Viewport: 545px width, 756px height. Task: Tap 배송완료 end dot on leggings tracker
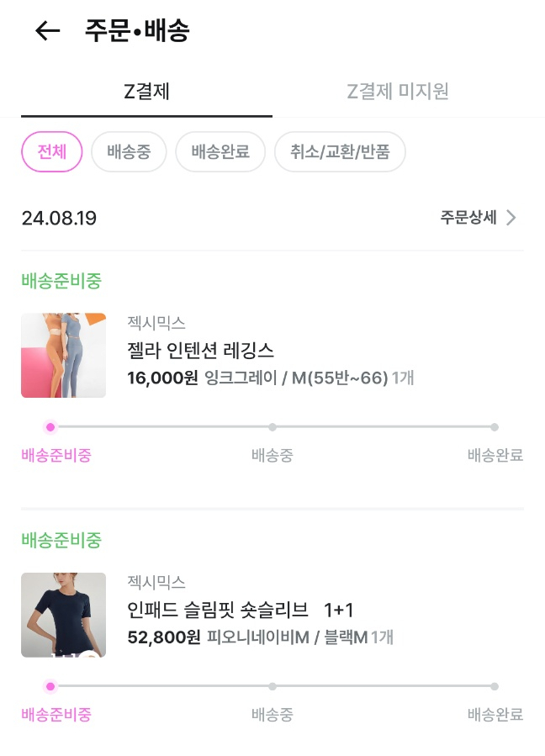[495, 427]
